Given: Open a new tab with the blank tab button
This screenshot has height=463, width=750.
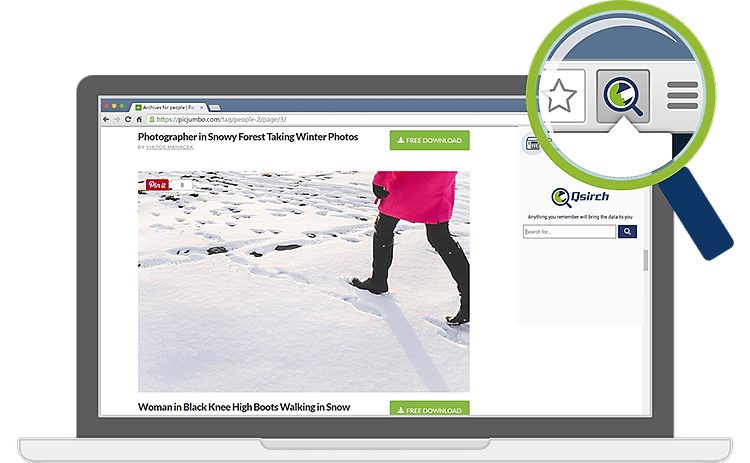Looking at the screenshot, I should tap(215, 108).
